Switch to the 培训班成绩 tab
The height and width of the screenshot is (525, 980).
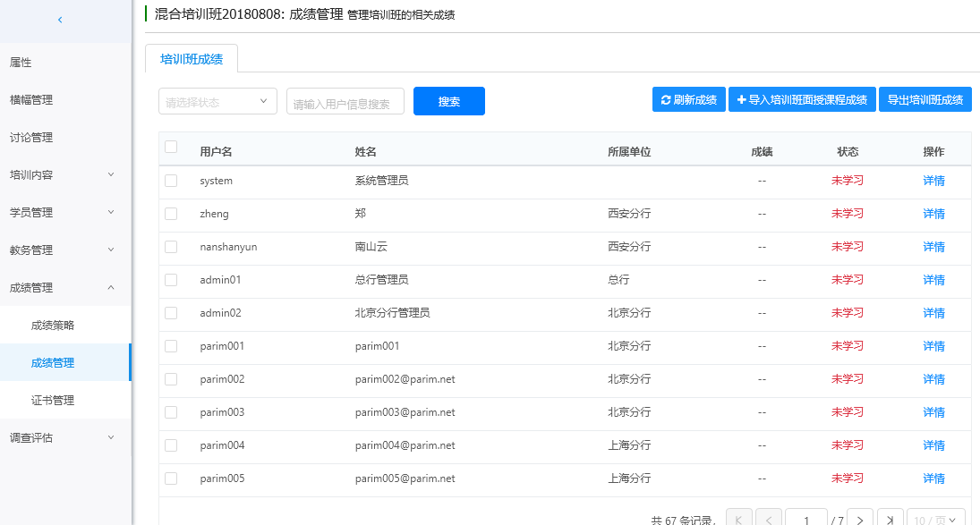click(x=192, y=59)
